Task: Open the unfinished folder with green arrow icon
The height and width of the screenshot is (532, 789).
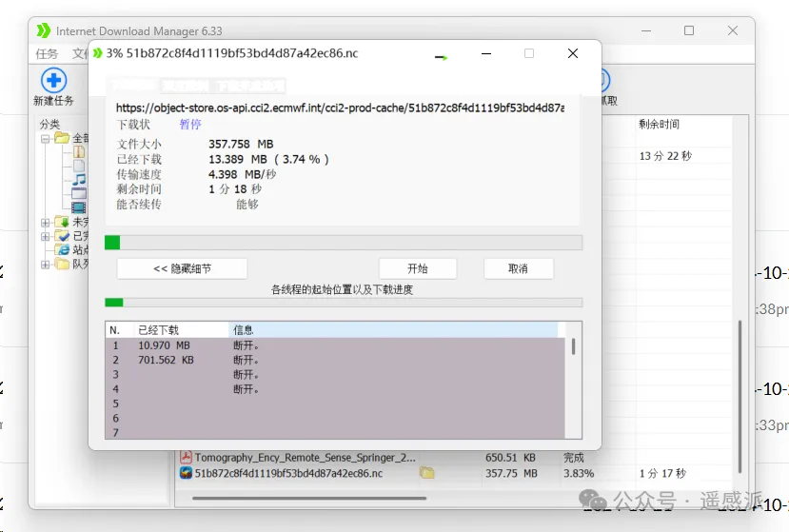Action: (62, 222)
